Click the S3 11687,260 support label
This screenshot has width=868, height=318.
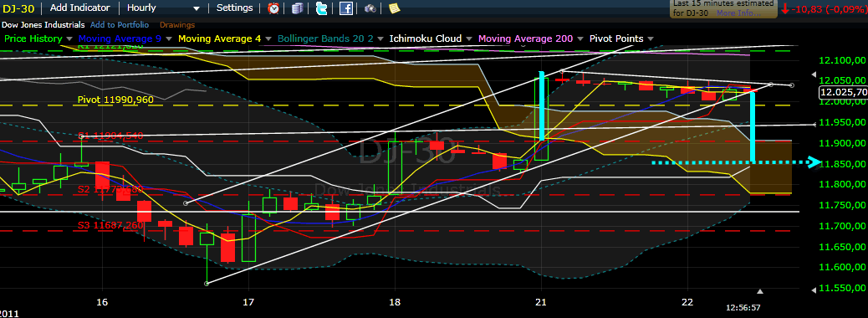[110, 225]
